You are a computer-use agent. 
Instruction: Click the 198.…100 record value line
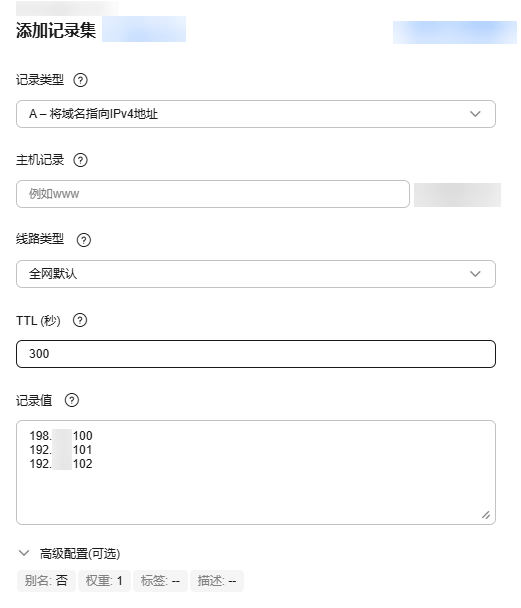(x=61, y=435)
